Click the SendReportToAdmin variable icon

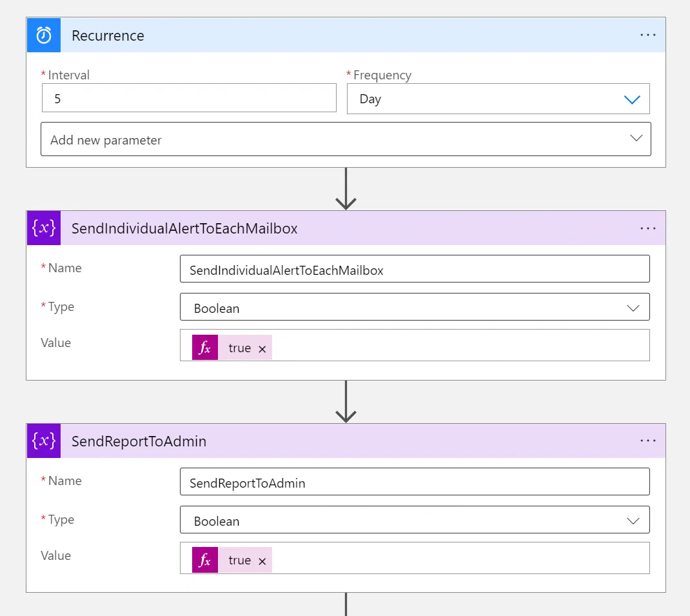coord(44,441)
